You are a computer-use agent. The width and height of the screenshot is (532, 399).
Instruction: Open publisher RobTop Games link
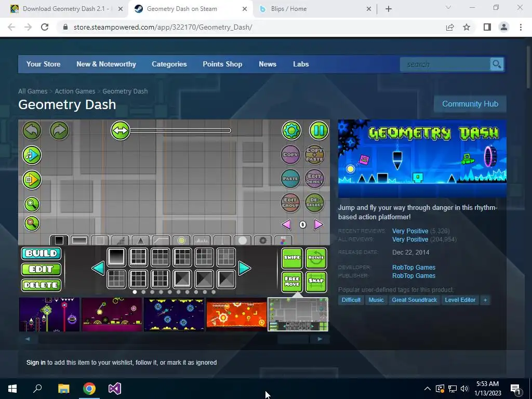pos(414,276)
